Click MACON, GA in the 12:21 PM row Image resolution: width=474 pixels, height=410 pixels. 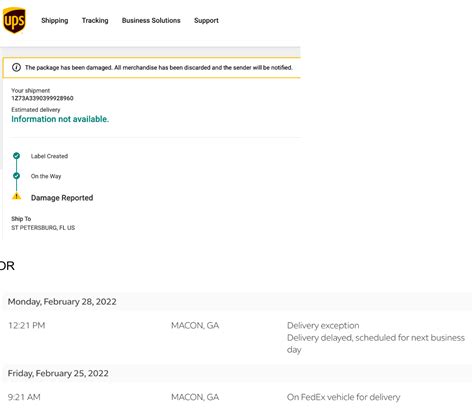(195, 325)
